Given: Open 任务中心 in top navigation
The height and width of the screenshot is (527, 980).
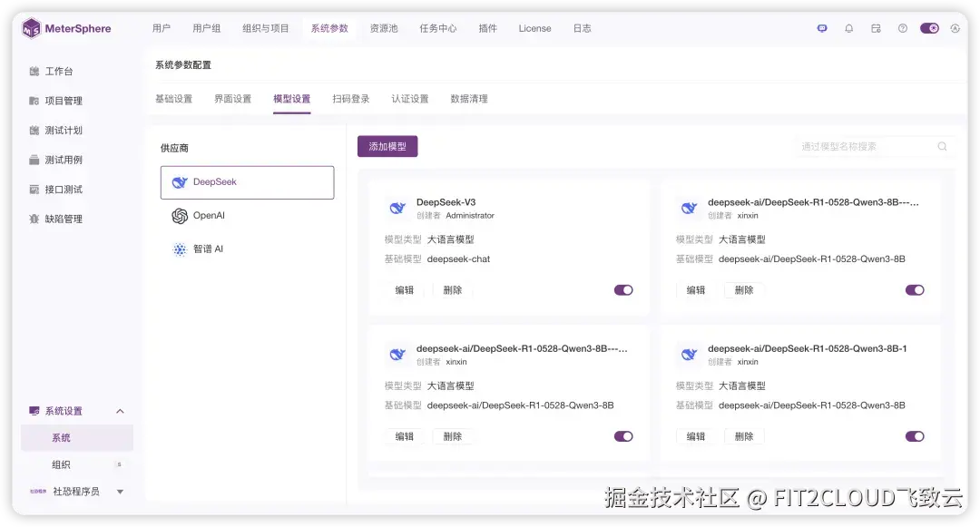Looking at the screenshot, I should [x=438, y=28].
